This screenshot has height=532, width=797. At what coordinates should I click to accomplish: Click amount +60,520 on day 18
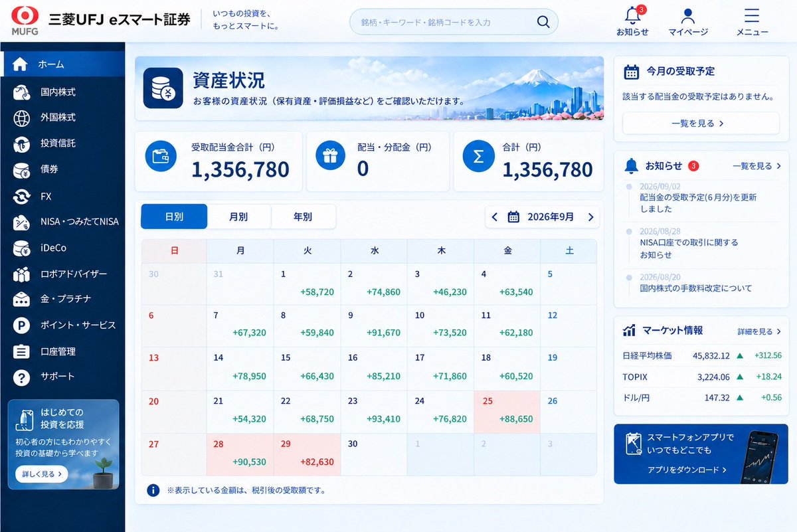(516, 376)
